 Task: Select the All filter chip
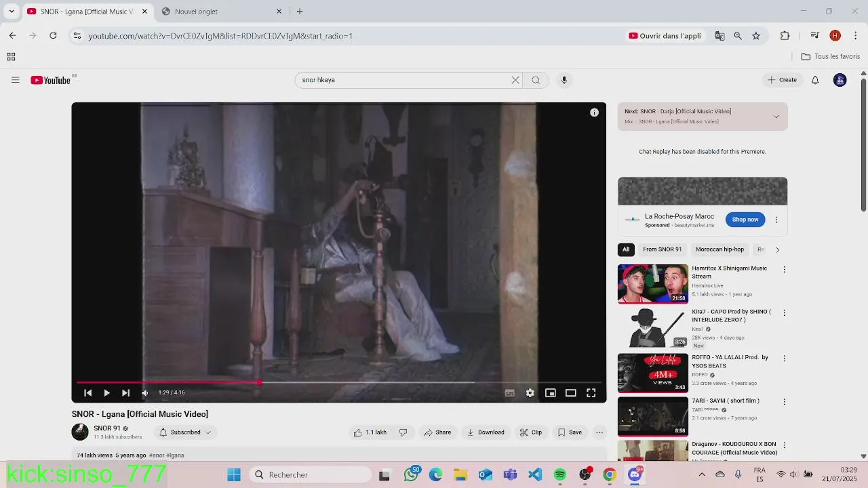click(626, 249)
